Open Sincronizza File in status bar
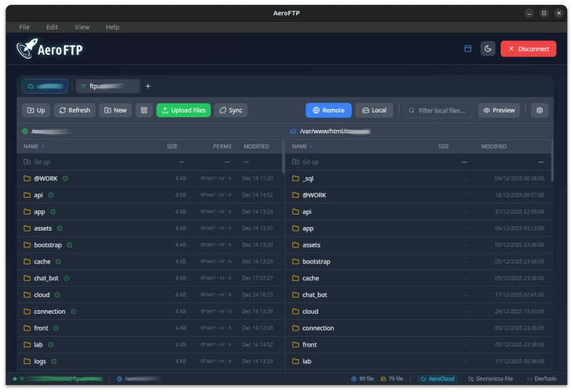Screen dimensions: 573x392 (x=490, y=379)
